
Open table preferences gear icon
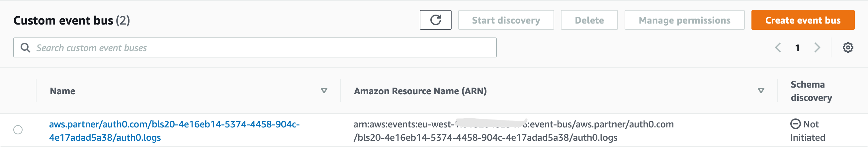click(x=848, y=48)
